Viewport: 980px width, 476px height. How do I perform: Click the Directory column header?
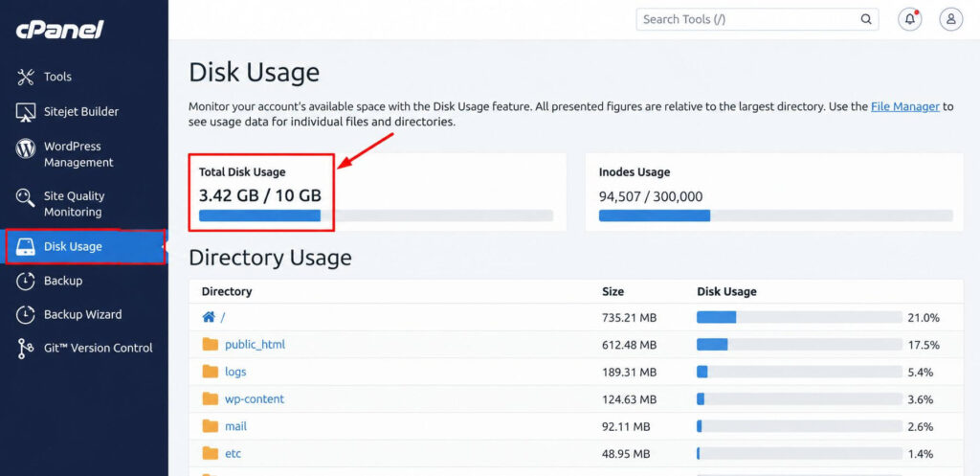click(x=227, y=291)
